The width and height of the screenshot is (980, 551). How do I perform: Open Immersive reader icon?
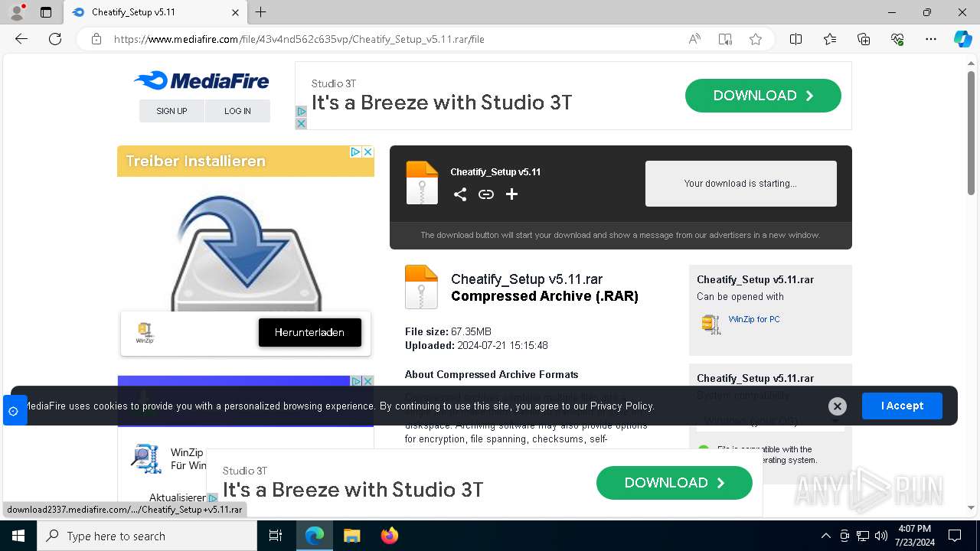pos(725,39)
